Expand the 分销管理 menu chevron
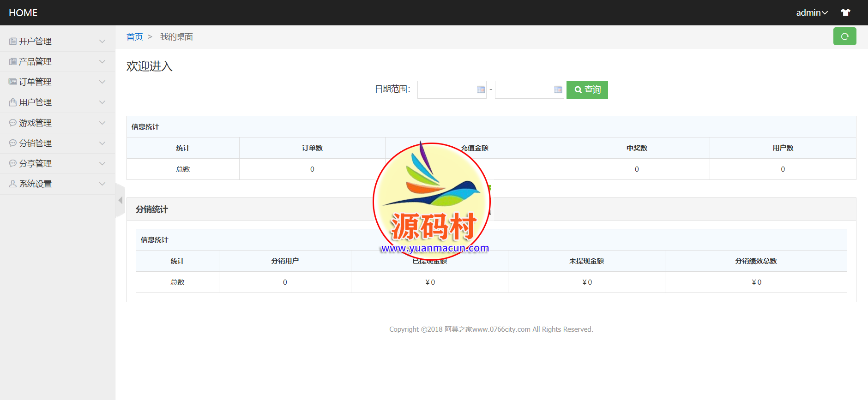Screen dimensions: 868x400 coord(102,143)
